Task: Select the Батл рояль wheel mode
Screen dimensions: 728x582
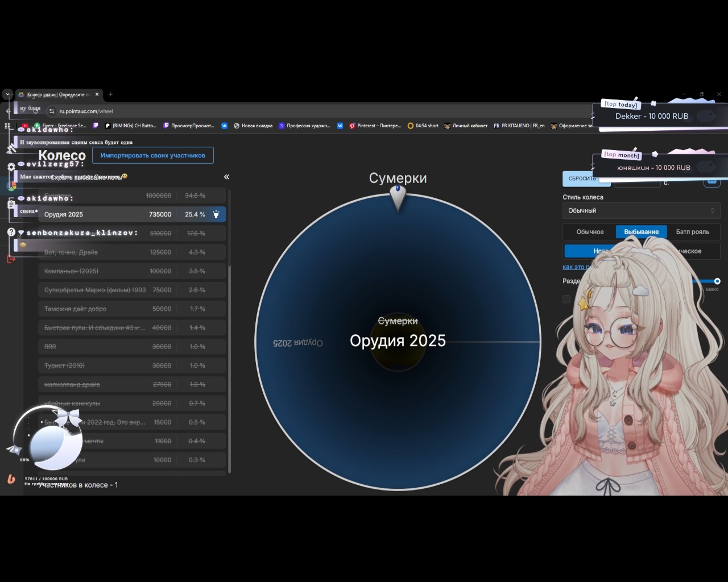Action: click(x=693, y=232)
